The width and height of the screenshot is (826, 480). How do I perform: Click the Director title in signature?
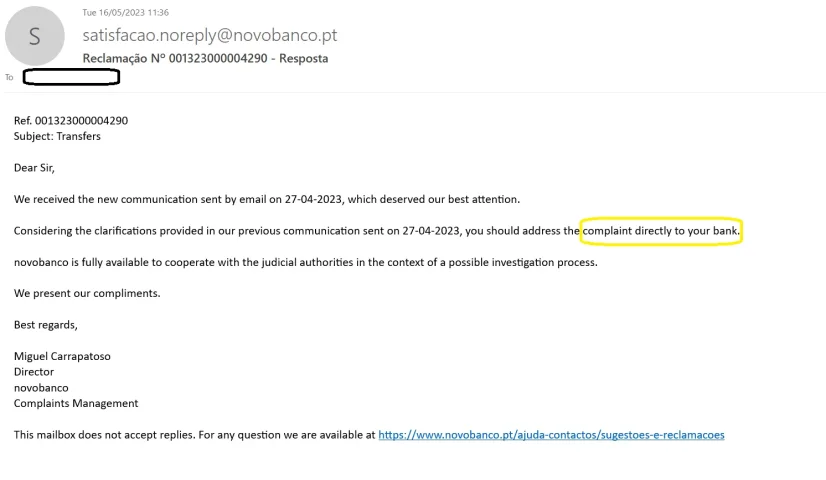(34, 372)
